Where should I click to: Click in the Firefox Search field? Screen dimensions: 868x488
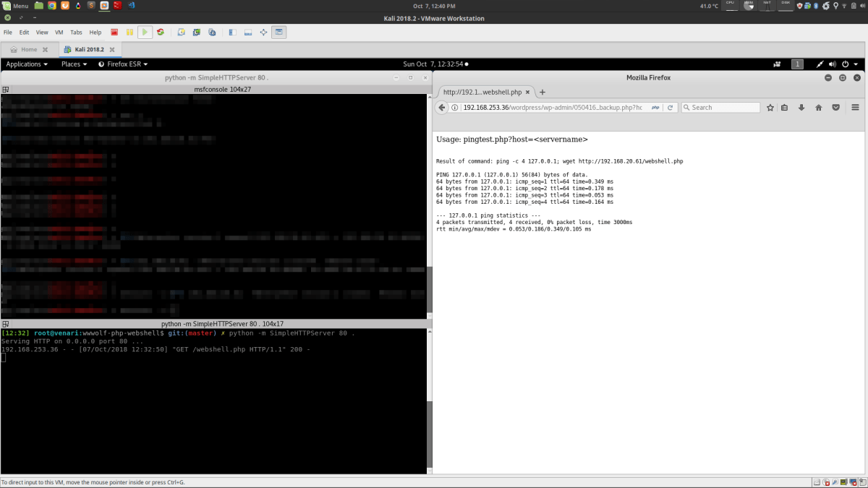[723, 108]
